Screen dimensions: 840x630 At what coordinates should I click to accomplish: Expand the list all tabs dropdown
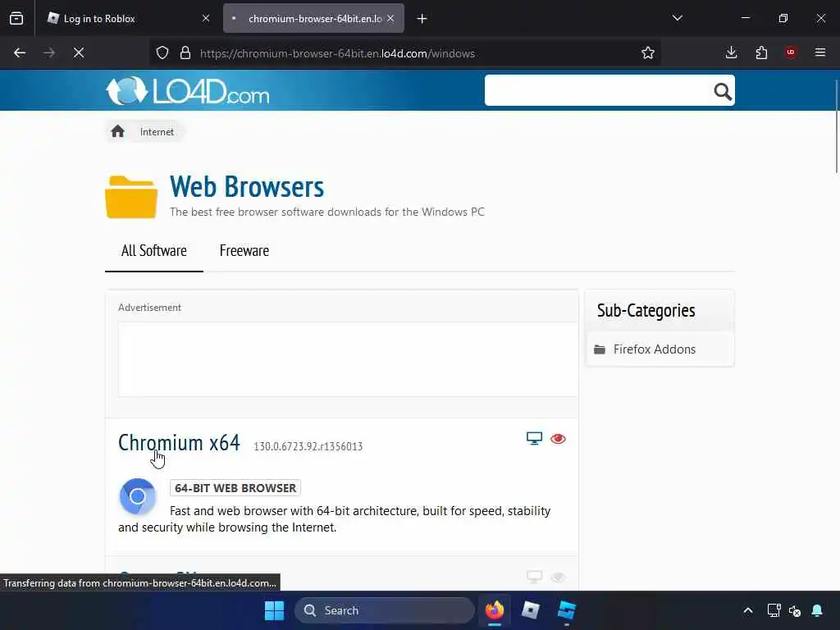coord(677,18)
